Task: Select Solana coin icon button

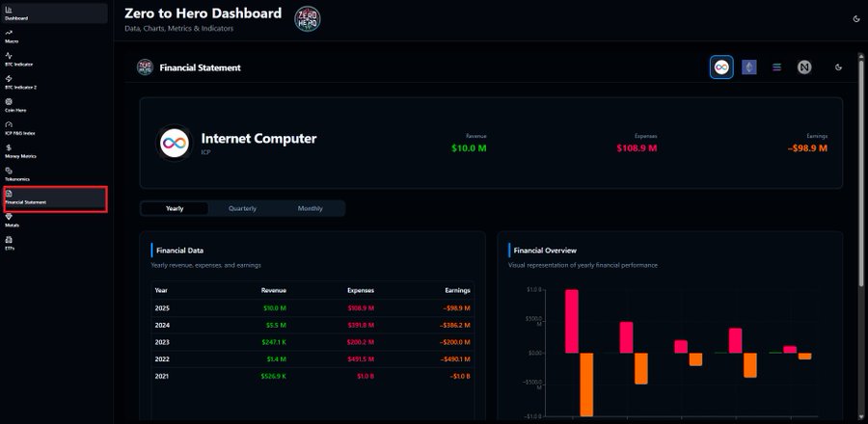Action: [x=776, y=67]
